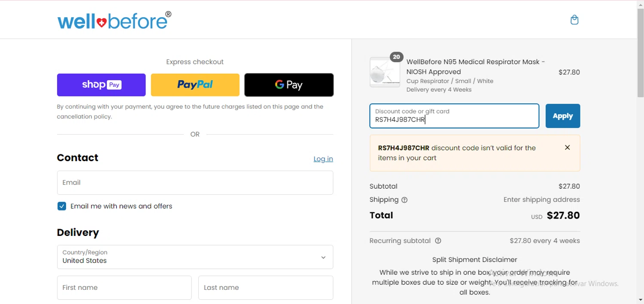Click the Total amount $27.80
Image resolution: width=644 pixels, height=304 pixels.
(563, 215)
